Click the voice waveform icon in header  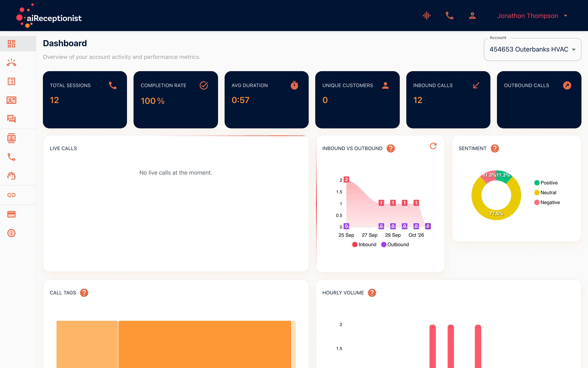(427, 16)
